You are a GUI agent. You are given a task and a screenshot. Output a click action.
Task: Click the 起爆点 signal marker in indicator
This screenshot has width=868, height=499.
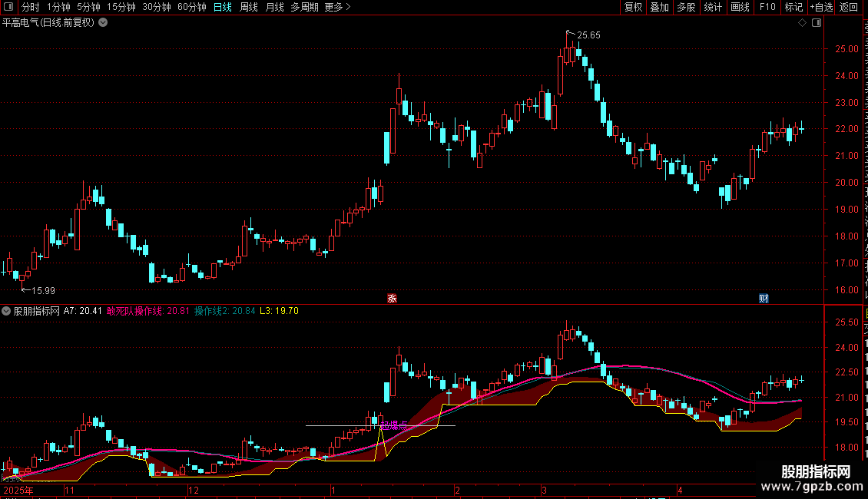click(x=393, y=425)
